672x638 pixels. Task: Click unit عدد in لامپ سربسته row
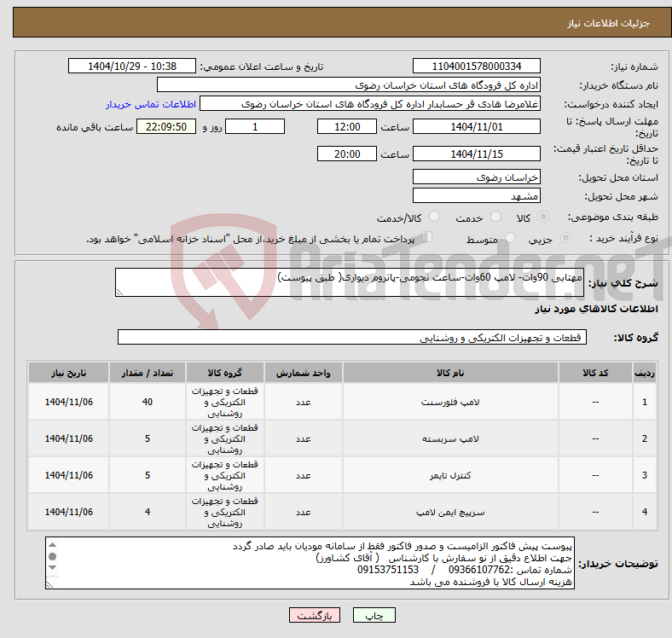click(x=304, y=438)
